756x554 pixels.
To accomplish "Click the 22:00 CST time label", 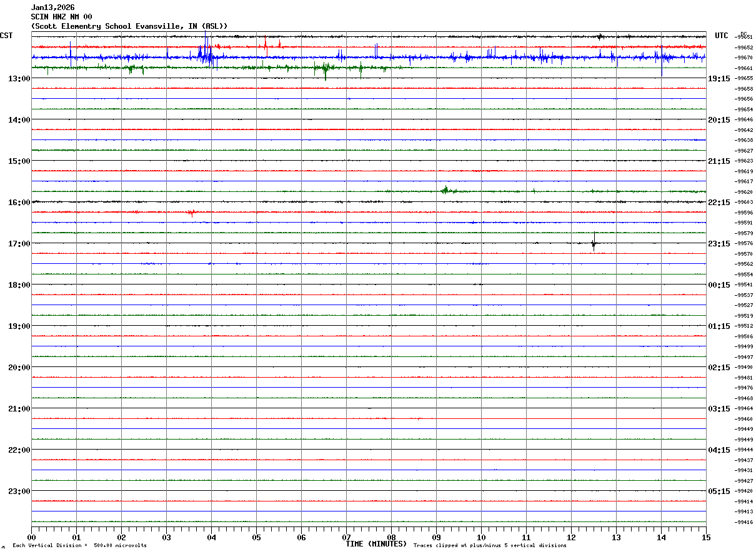I will click(19, 450).
